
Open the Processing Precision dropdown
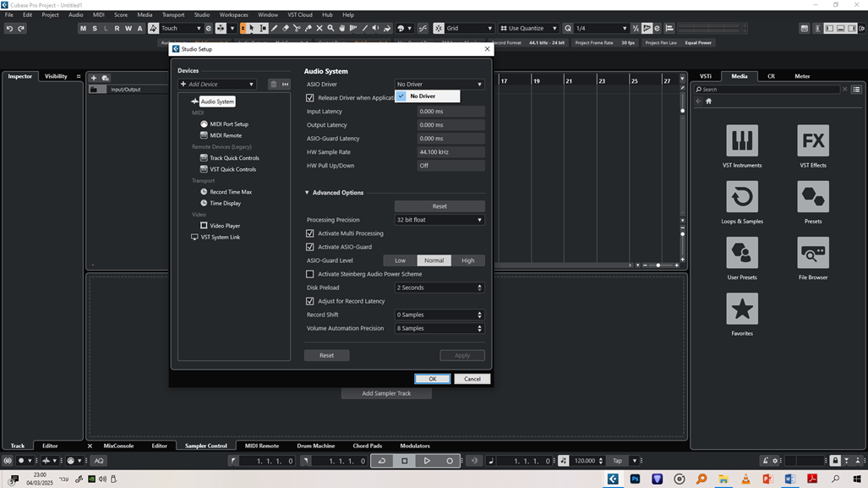click(439, 220)
